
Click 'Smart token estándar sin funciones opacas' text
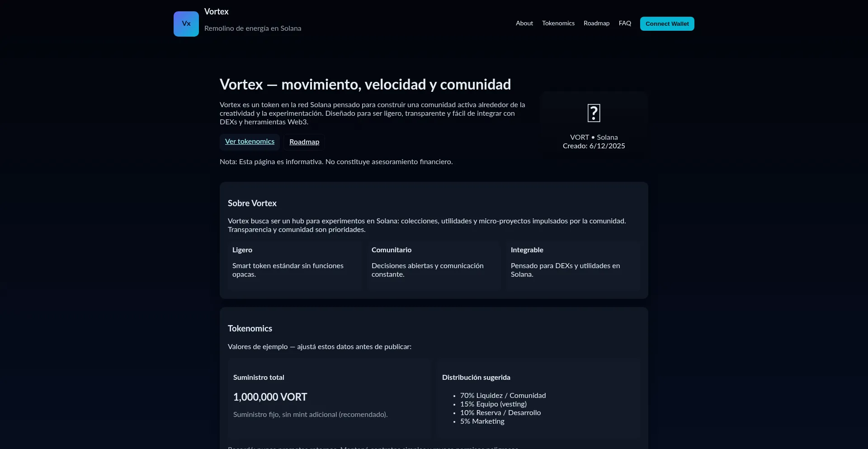point(288,270)
